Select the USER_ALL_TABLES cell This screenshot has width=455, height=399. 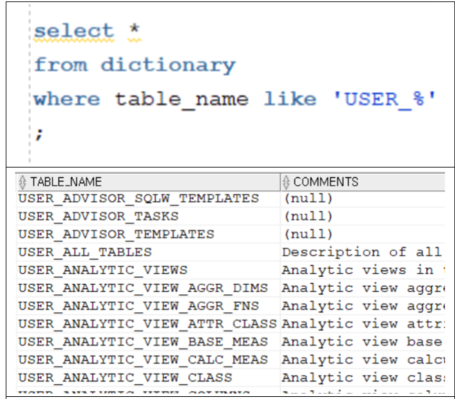click(x=148, y=252)
